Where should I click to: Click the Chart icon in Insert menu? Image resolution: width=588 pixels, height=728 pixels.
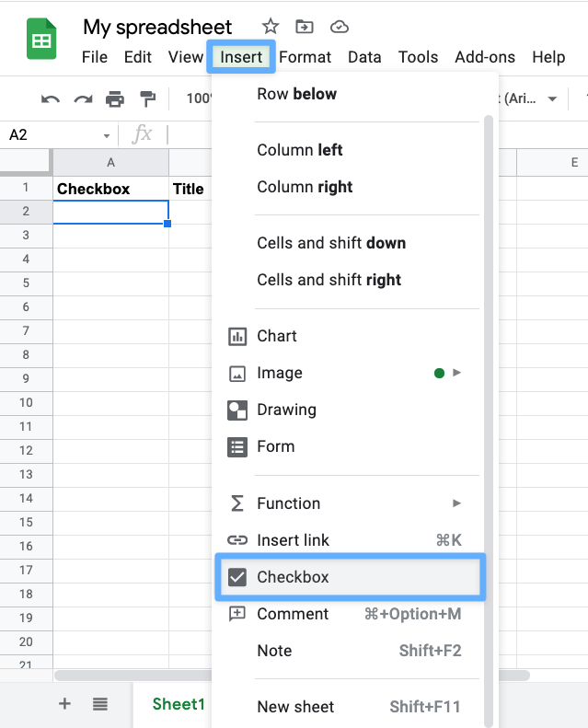pyautogui.click(x=237, y=336)
